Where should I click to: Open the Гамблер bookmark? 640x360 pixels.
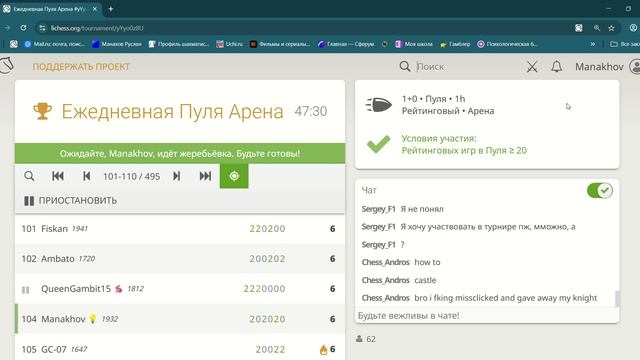455,44
